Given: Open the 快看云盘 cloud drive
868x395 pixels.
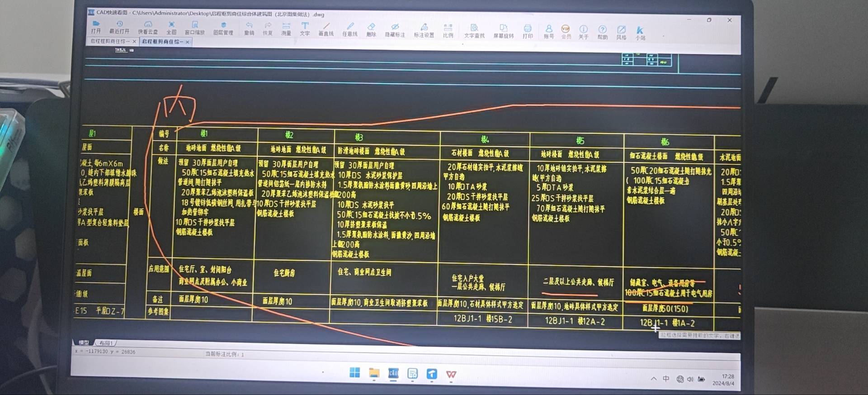Looking at the screenshot, I should pyautogui.click(x=148, y=28).
